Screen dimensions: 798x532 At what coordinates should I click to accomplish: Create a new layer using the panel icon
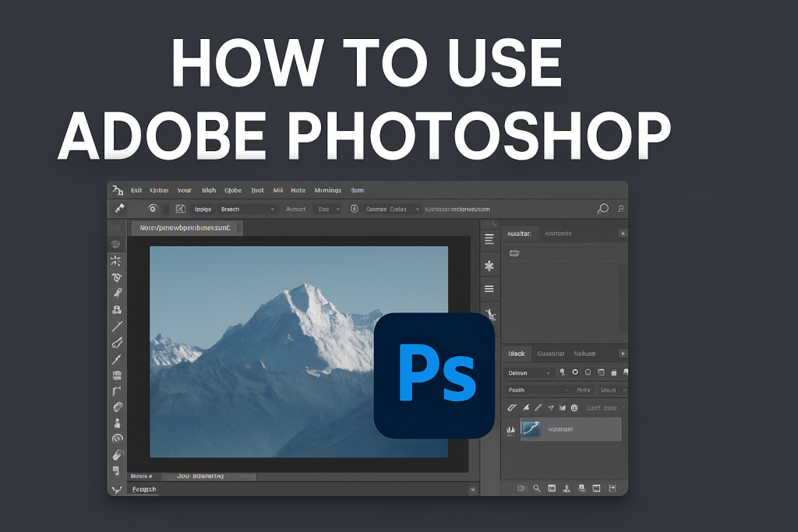coord(597,488)
